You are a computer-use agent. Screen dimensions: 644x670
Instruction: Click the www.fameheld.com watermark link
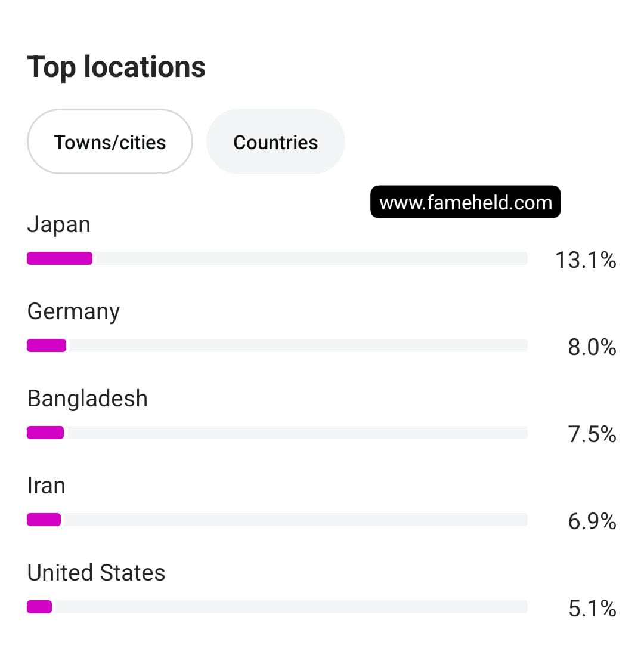click(x=465, y=202)
